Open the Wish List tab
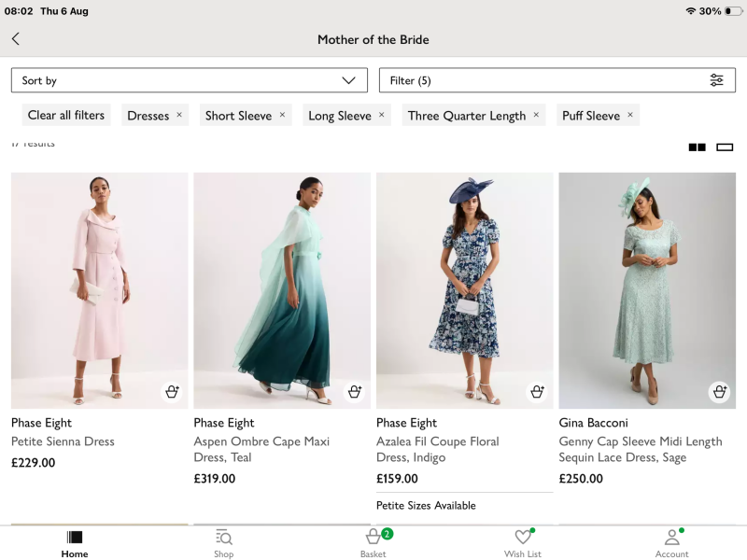 pyautogui.click(x=523, y=544)
